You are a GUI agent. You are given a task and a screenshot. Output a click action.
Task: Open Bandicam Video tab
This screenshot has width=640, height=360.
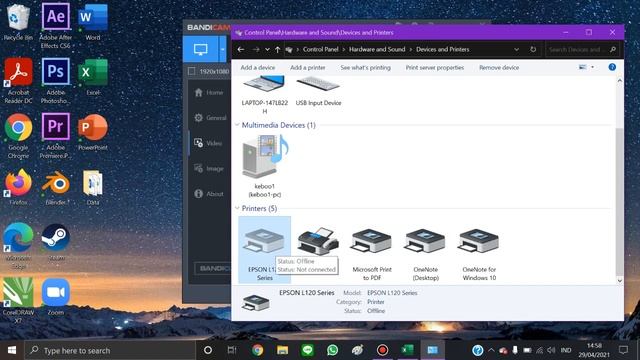pos(208,143)
